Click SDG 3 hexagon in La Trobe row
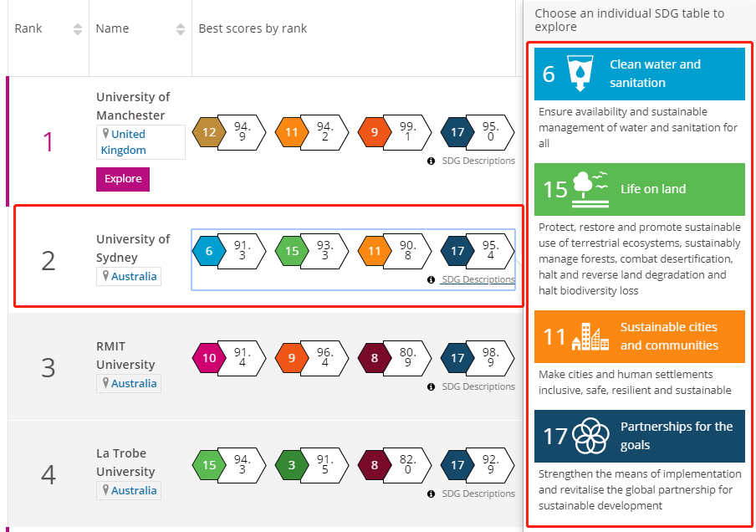The image size is (756, 532). click(x=292, y=465)
